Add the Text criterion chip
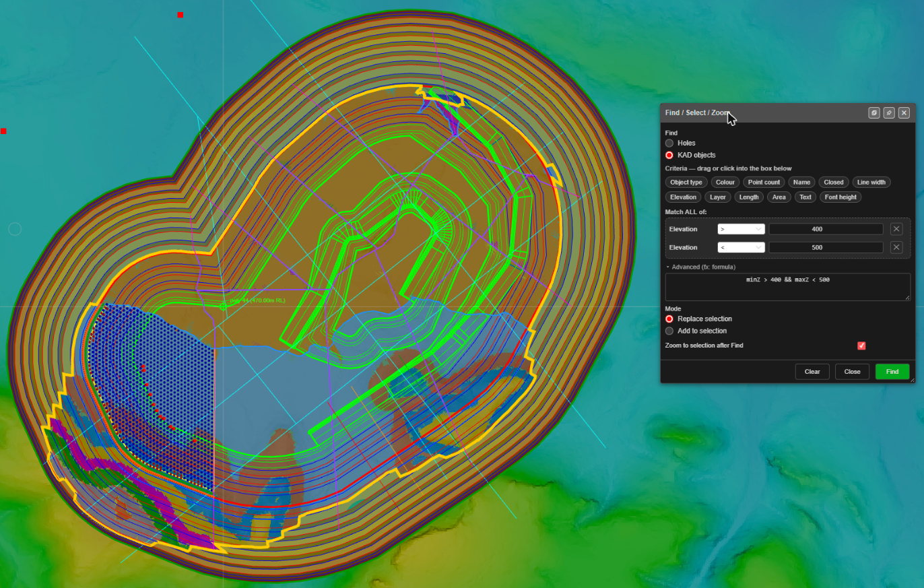The width and height of the screenshot is (924, 588). tap(805, 197)
